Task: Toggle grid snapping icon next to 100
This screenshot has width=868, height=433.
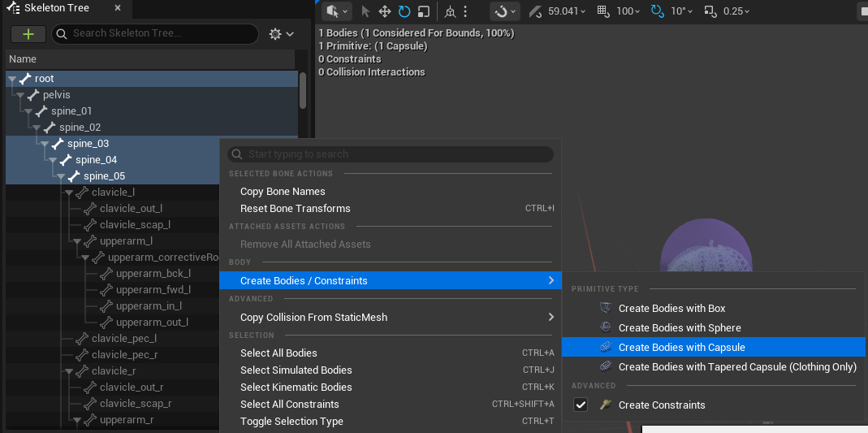Action: pyautogui.click(x=604, y=11)
